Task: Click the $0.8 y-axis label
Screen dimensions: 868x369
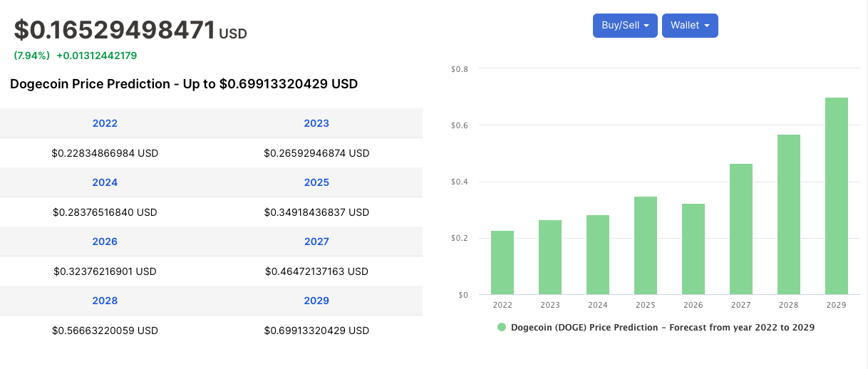Action: point(460,69)
